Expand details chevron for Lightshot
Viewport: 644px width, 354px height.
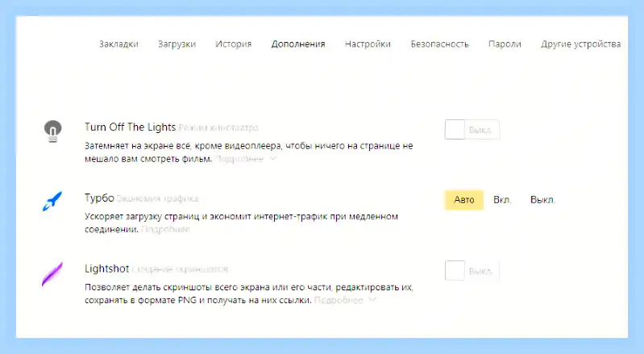(372, 300)
